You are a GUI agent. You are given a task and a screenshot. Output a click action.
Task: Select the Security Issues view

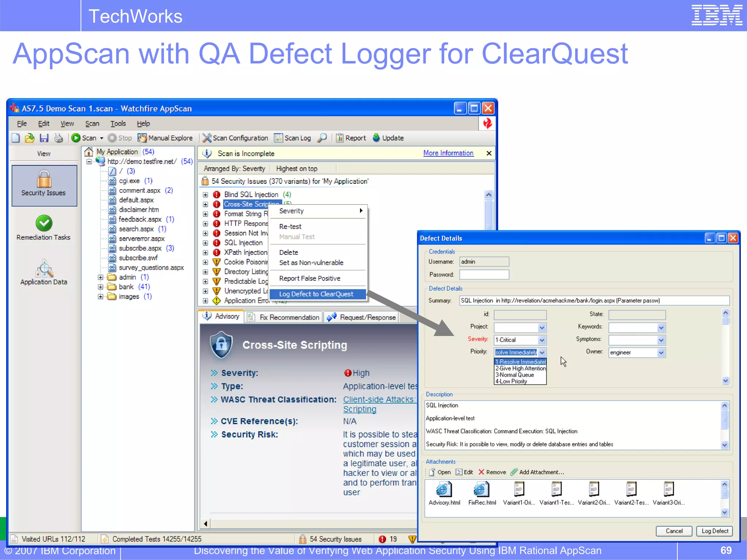[x=44, y=185]
